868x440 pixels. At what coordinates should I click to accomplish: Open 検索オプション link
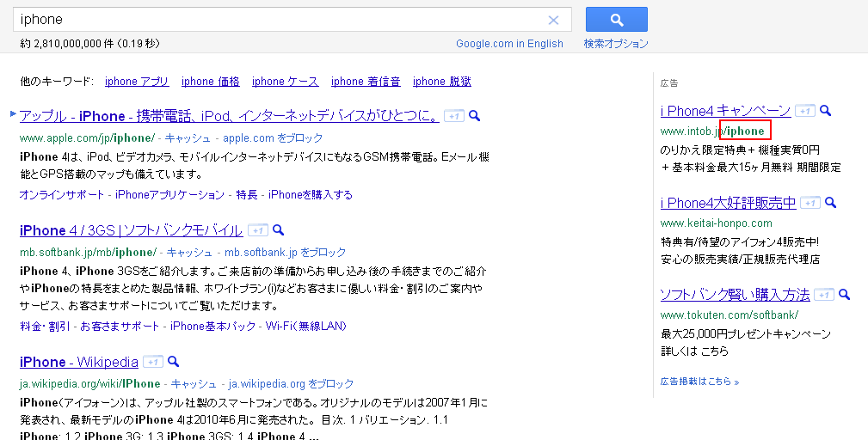click(616, 44)
